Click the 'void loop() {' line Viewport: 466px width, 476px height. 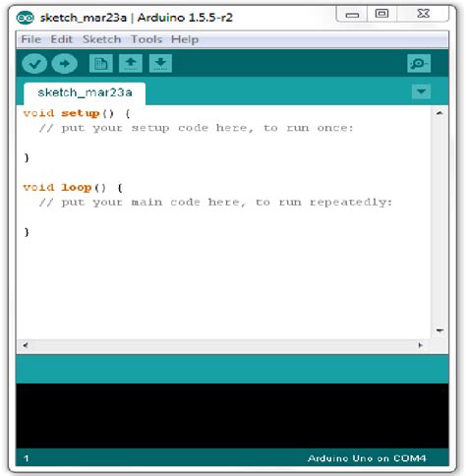pyautogui.click(x=73, y=188)
